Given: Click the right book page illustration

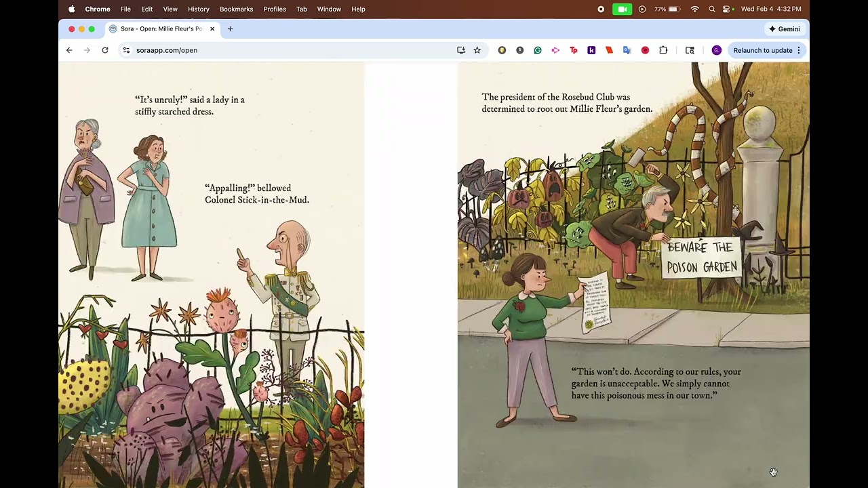Looking at the screenshot, I should point(633,275).
